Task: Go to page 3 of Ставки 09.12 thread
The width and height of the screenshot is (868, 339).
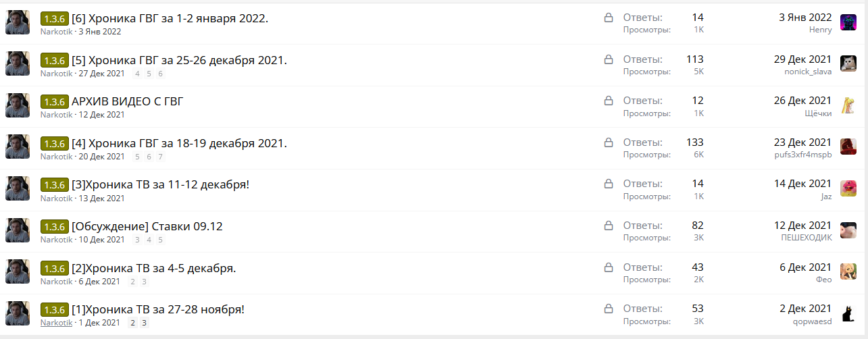Action: tap(138, 240)
